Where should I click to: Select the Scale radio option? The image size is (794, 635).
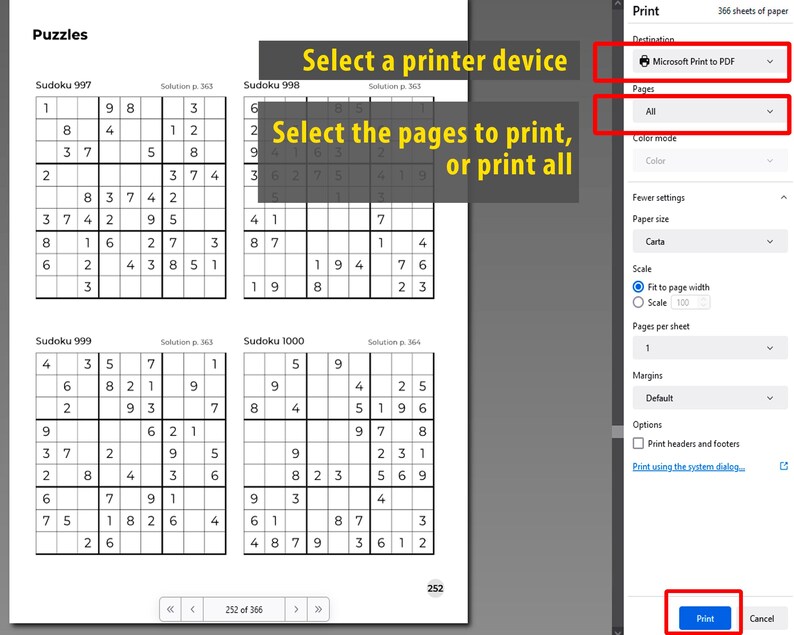pos(638,302)
